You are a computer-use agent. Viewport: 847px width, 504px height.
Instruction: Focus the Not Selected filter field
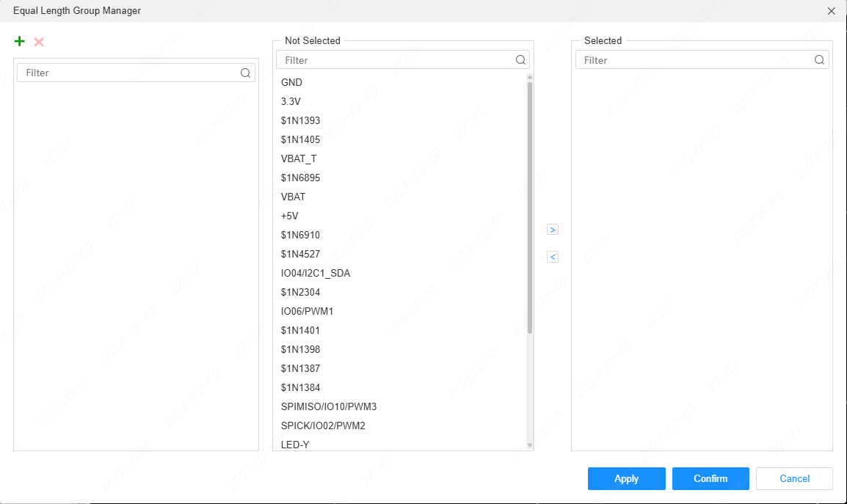coord(396,60)
